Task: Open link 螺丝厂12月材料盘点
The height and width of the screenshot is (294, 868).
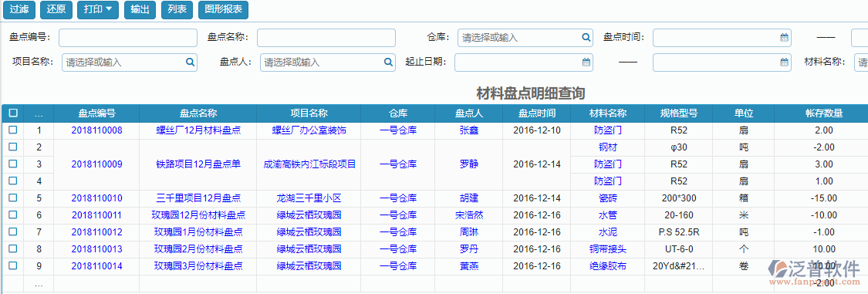Action: tap(198, 130)
